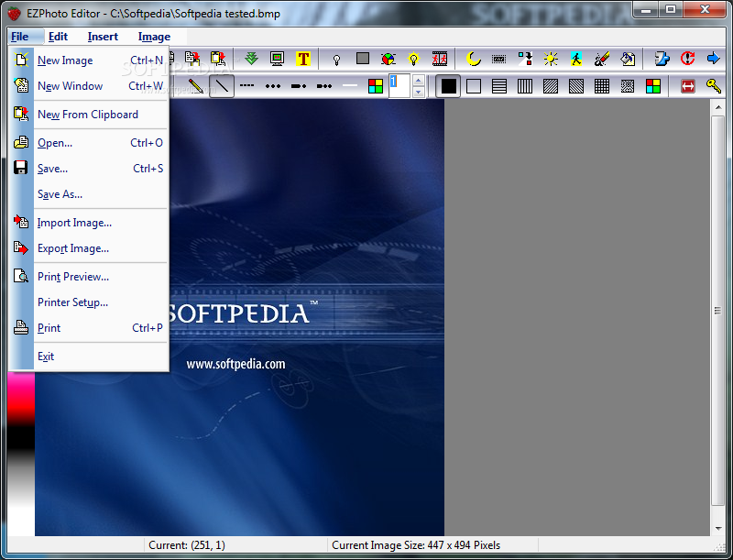Open line color picker next to line styles
The height and width of the screenshot is (560, 733).
pos(376,86)
